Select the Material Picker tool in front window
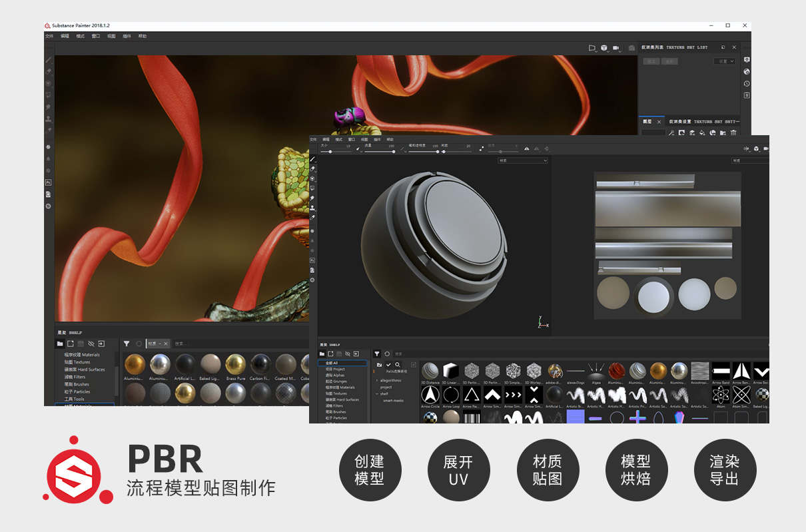806x532 pixels. tap(312, 218)
